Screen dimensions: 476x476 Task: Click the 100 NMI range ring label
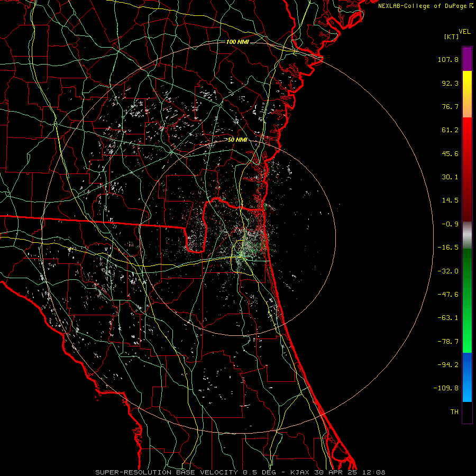pyautogui.click(x=237, y=42)
